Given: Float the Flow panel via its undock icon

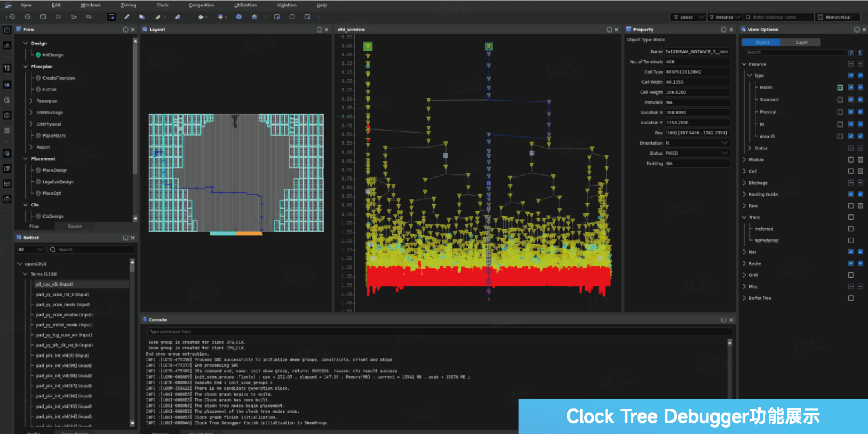Looking at the screenshot, I should pos(125,30).
